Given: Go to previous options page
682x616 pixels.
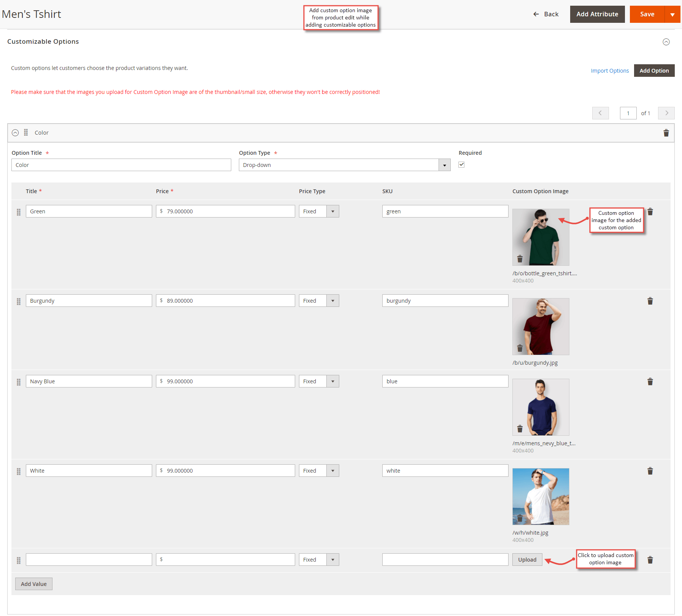Looking at the screenshot, I should coord(600,113).
